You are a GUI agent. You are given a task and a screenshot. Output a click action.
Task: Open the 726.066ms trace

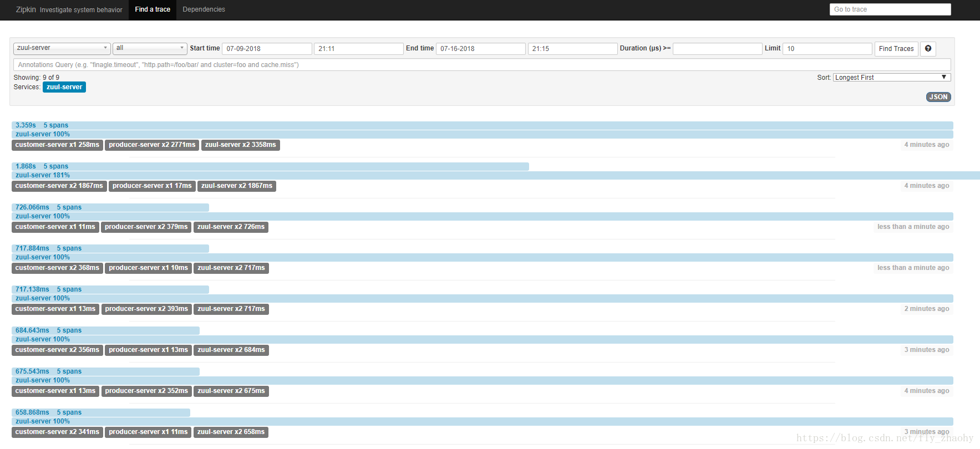point(110,207)
